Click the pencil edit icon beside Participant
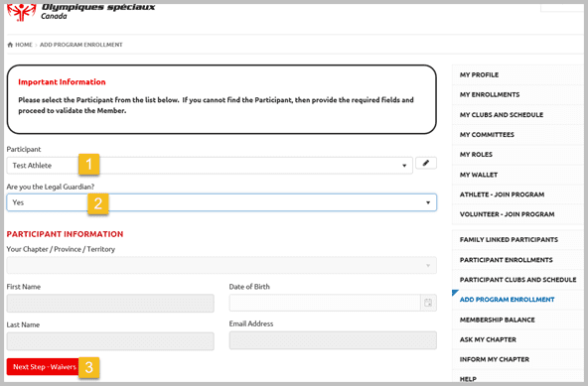Screen dimensions: 588x386 click(426, 163)
